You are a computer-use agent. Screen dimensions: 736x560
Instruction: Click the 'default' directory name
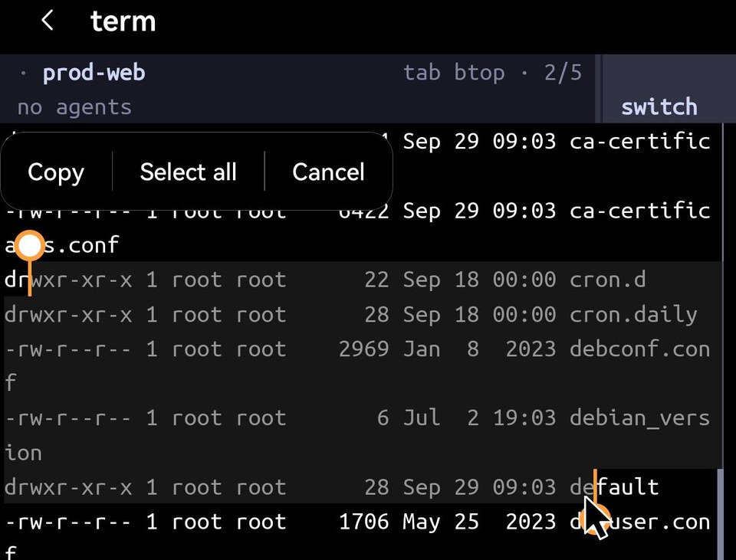click(614, 487)
